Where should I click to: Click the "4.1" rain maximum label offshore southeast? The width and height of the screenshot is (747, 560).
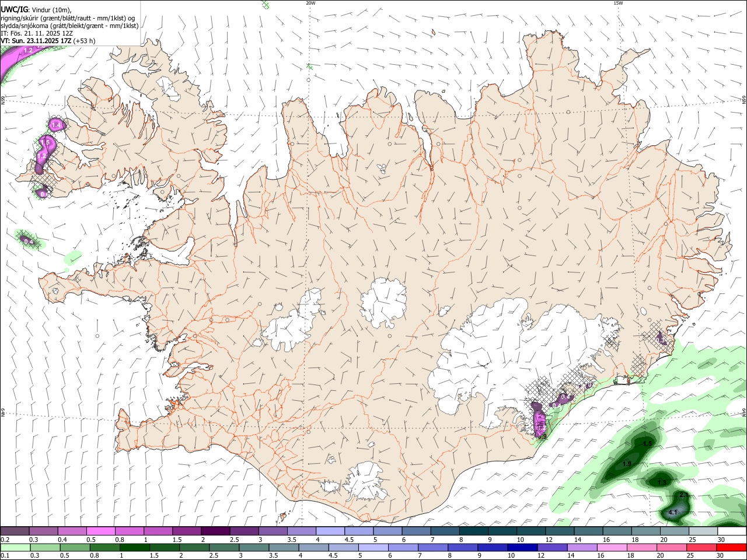click(672, 513)
